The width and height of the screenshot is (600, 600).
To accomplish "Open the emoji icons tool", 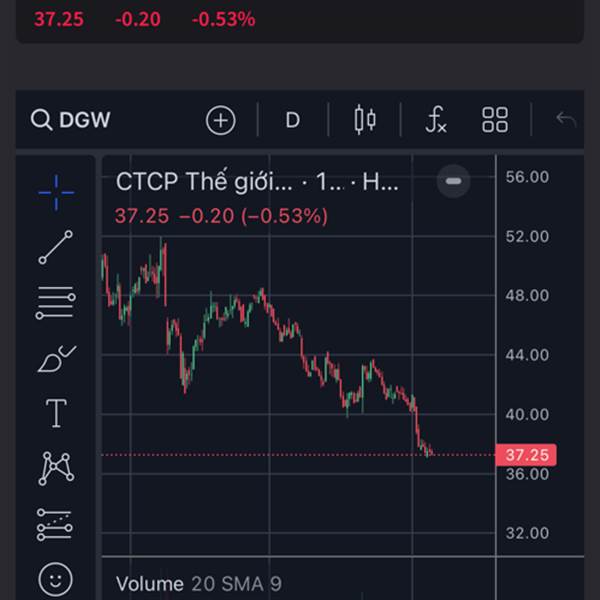I will [x=56, y=578].
